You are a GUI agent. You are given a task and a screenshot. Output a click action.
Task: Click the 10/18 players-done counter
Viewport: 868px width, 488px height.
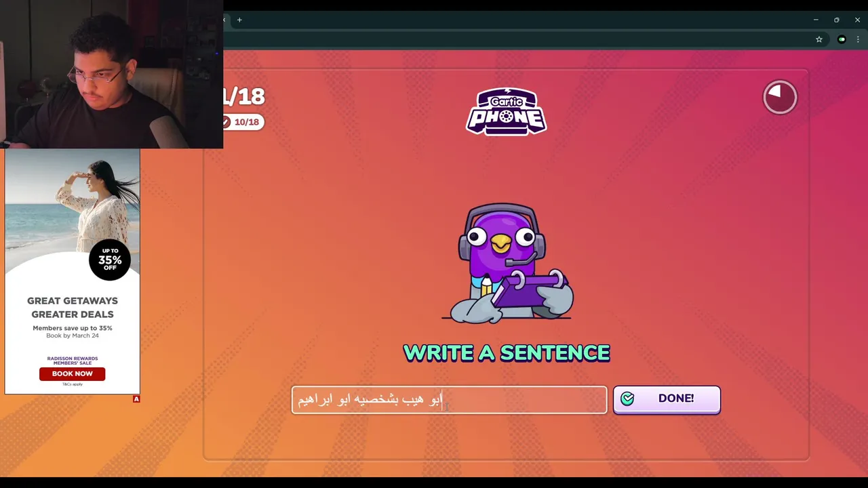243,122
